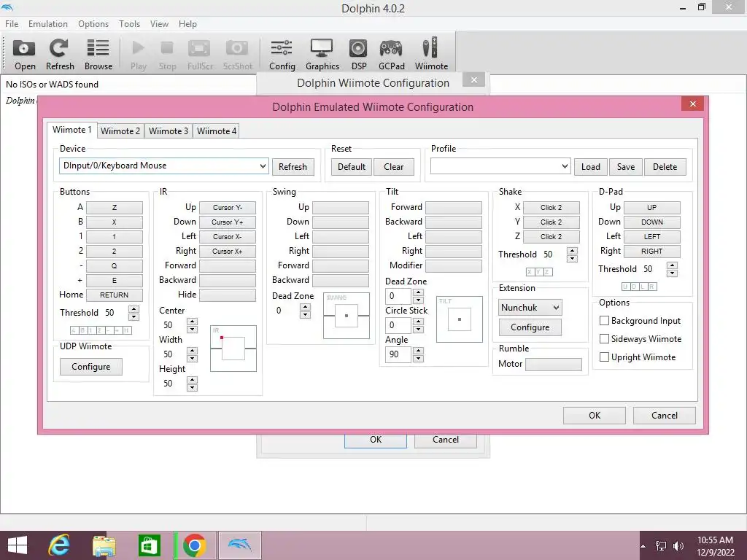Open the Device dropdown list
Image resolution: width=747 pixels, height=560 pixels.
tap(263, 166)
